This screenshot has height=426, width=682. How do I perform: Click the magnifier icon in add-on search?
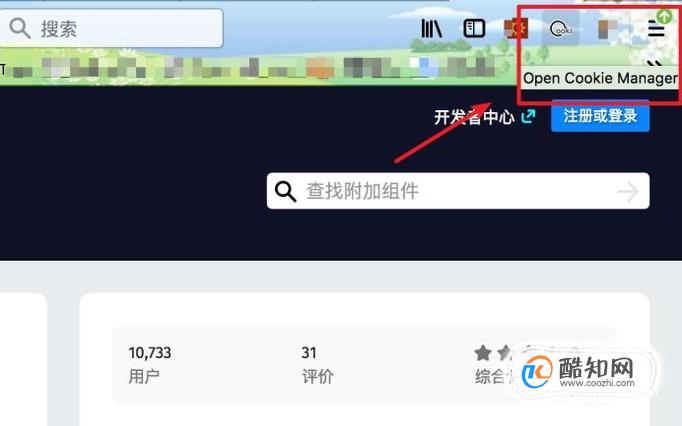(x=285, y=191)
